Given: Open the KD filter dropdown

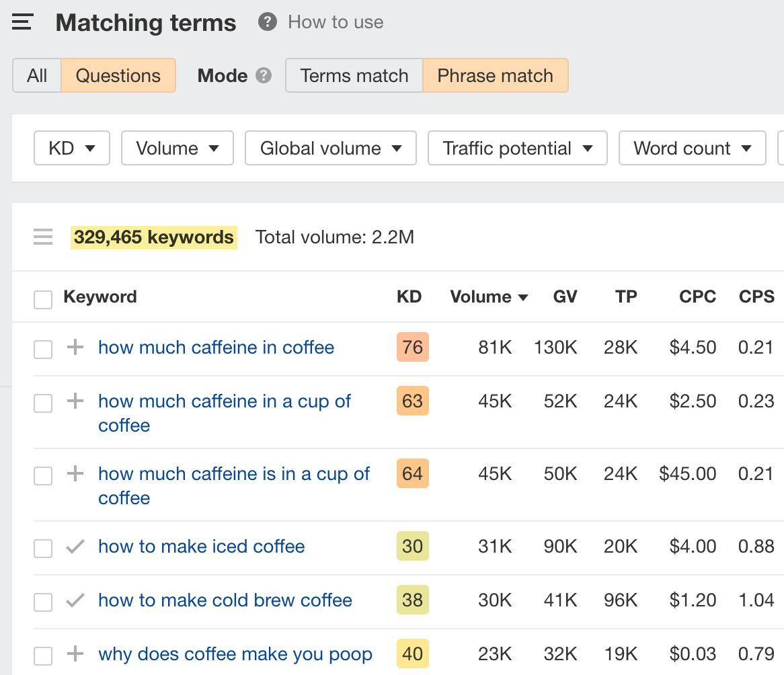Looking at the screenshot, I should (71, 148).
